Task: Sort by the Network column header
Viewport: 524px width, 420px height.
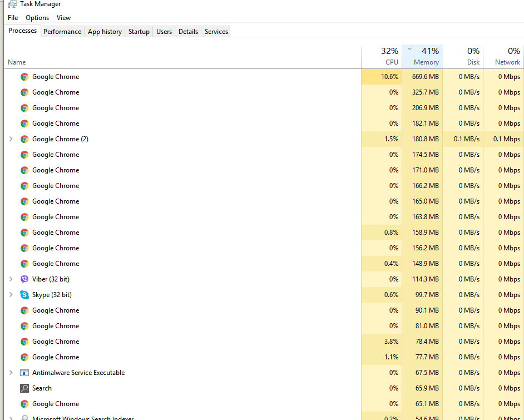Action: (503, 57)
